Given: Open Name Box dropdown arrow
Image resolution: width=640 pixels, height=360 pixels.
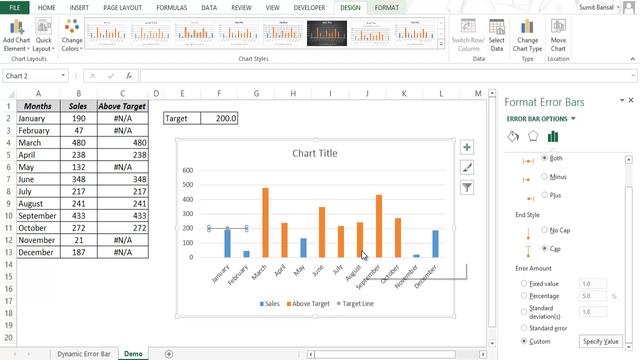Looking at the screenshot, I should 63,76.
